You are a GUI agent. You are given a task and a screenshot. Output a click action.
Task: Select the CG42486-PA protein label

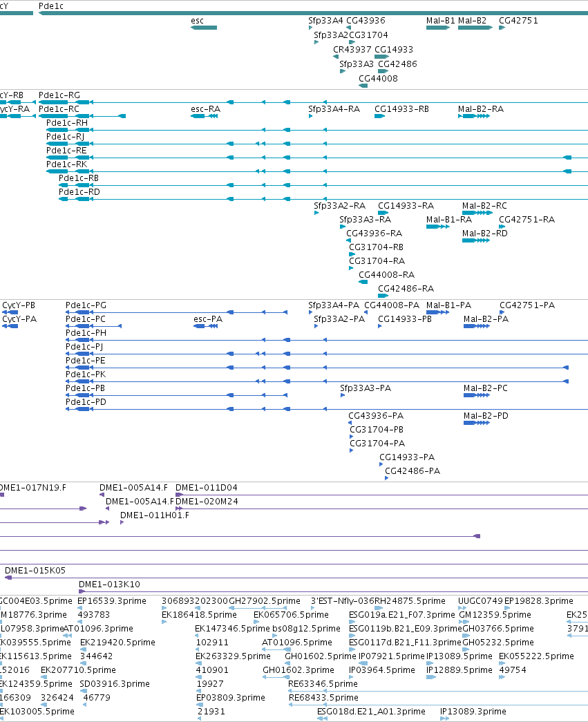(412, 471)
